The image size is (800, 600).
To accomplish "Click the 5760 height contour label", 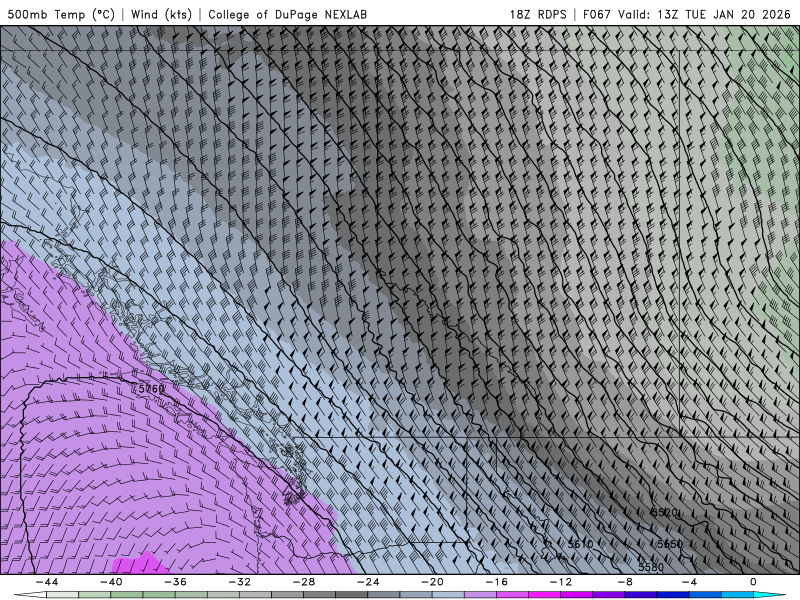I will (x=152, y=389).
